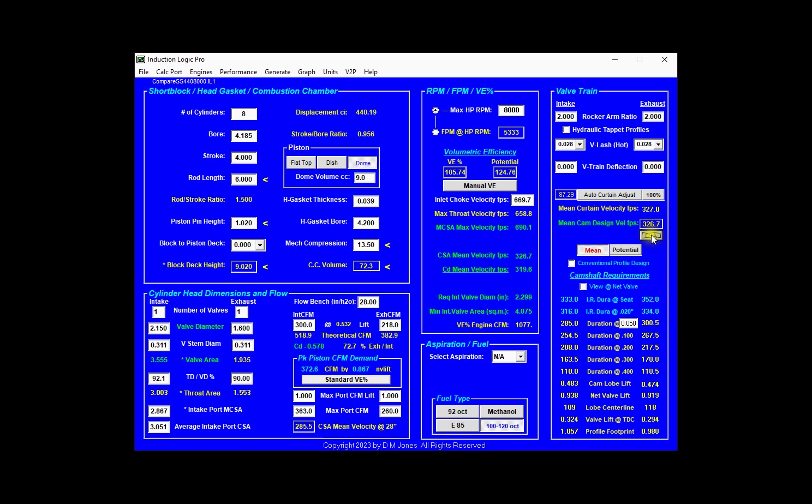This screenshot has height=504, width=812.
Task: Open the intake V-Lash dropdown
Action: pyautogui.click(x=580, y=145)
